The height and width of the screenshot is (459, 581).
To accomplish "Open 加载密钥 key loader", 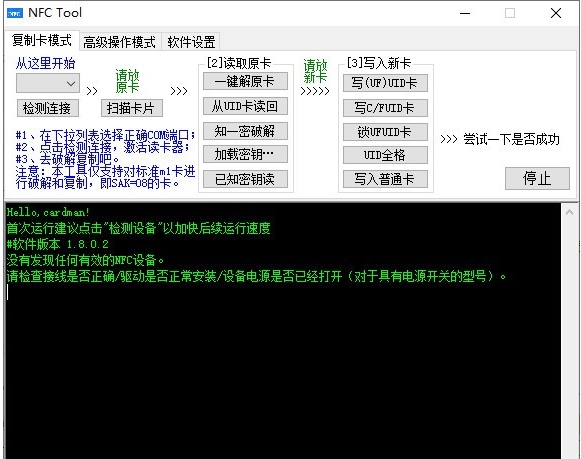I will [245, 154].
